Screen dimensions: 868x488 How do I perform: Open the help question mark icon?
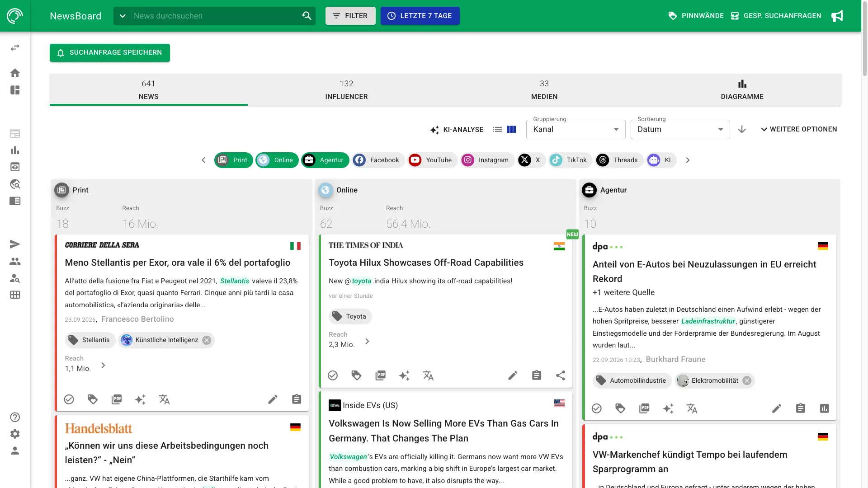(15, 417)
